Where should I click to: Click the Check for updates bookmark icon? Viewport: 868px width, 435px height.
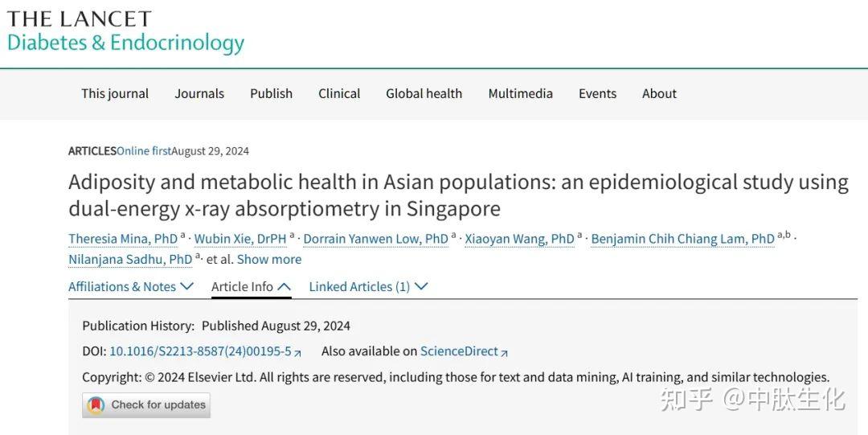coord(96,405)
